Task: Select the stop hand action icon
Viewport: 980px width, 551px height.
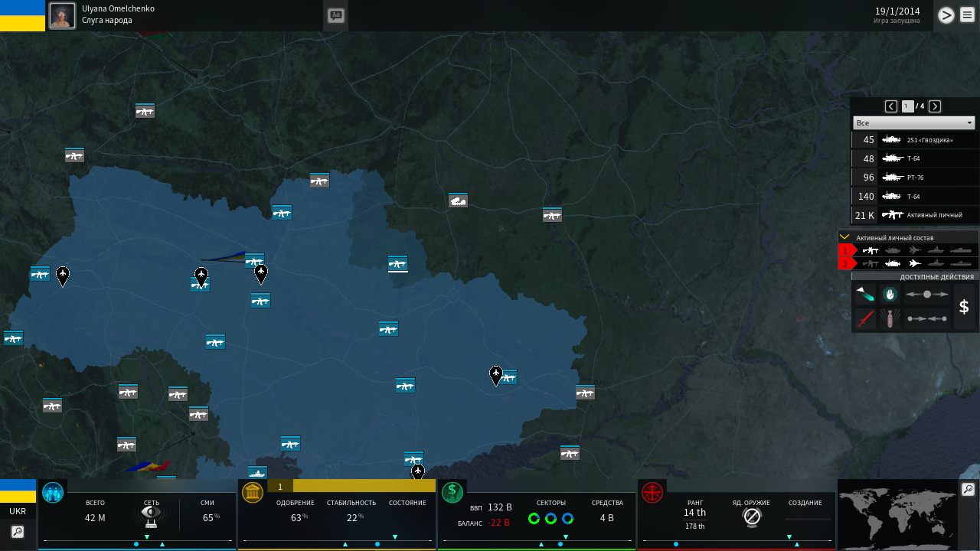Action: point(889,294)
